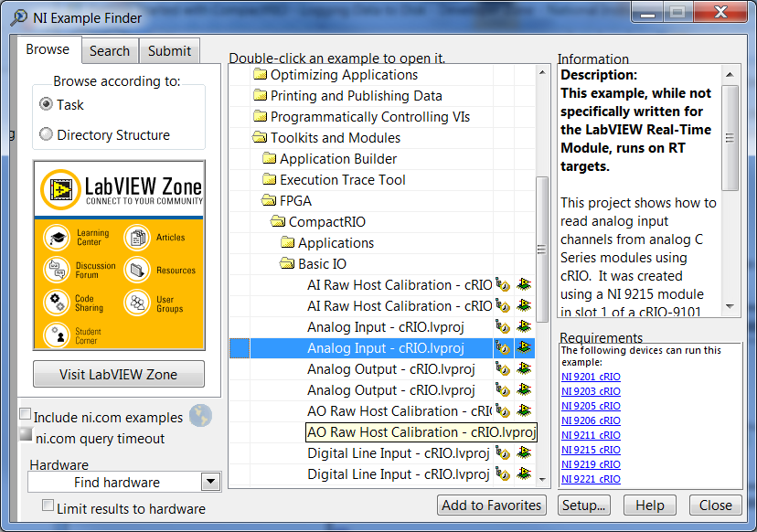Viewport: 757px width, 532px height.
Task: Collapse the FPGA tree folder label
Action: click(x=295, y=200)
